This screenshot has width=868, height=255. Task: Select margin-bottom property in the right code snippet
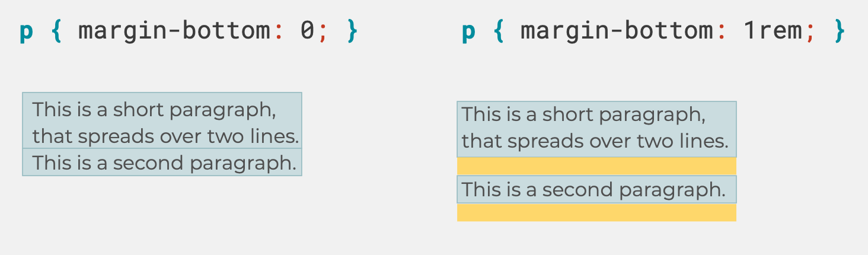click(x=617, y=31)
